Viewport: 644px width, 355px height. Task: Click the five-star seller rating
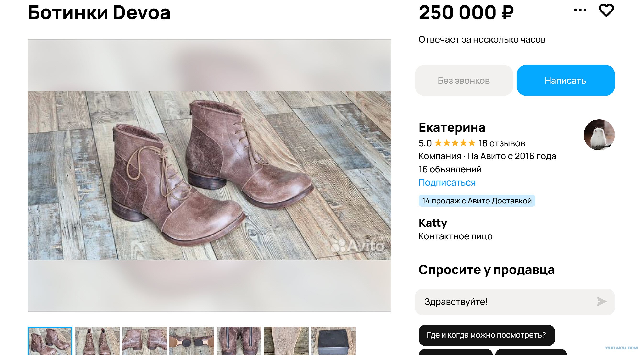tap(455, 143)
